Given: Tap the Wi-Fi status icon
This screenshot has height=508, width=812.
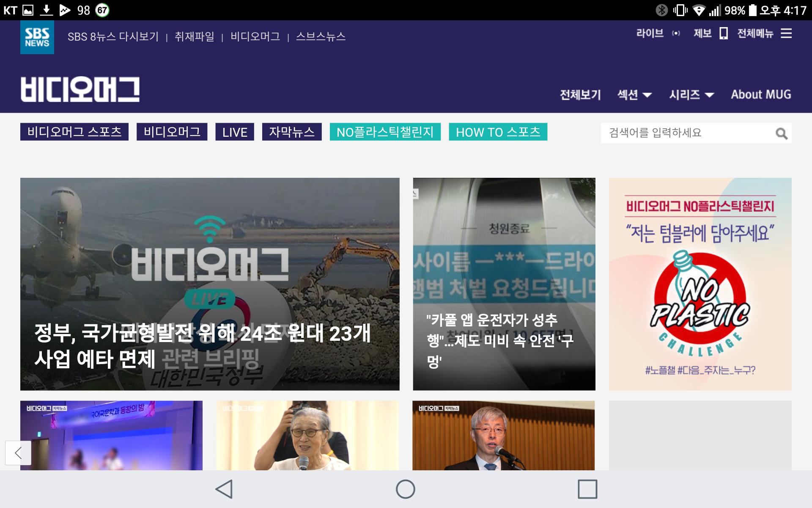Looking at the screenshot, I should [699, 10].
